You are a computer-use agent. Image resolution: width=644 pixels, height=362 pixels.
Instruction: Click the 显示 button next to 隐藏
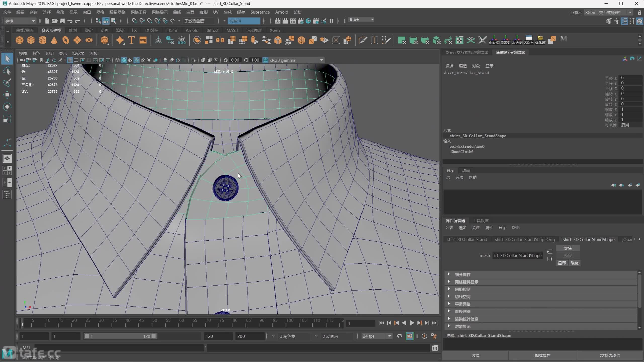click(562, 263)
